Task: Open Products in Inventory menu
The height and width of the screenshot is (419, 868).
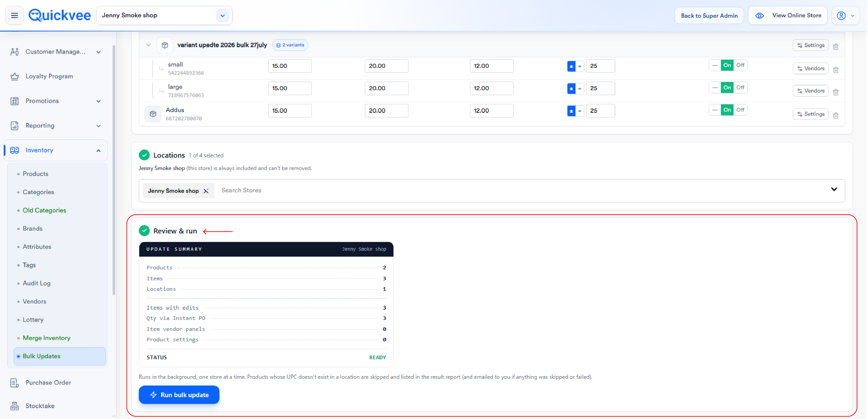Action: coord(35,174)
